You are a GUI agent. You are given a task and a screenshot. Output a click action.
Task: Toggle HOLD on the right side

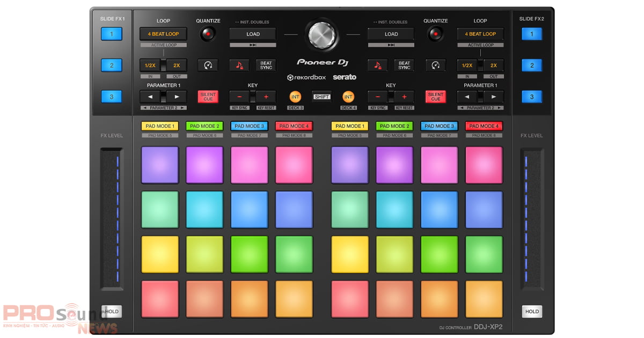[x=532, y=311]
